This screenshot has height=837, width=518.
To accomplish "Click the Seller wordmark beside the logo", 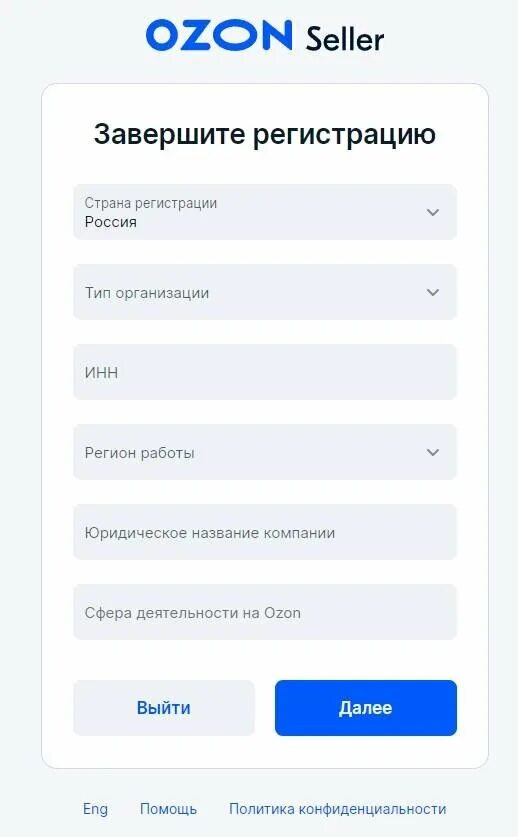I will tap(345, 38).
